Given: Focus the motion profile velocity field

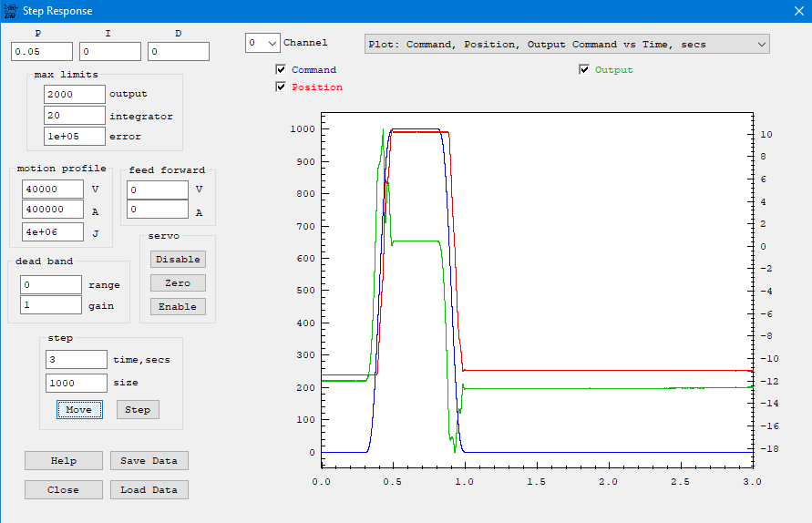Looking at the screenshot, I should (52, 190).
